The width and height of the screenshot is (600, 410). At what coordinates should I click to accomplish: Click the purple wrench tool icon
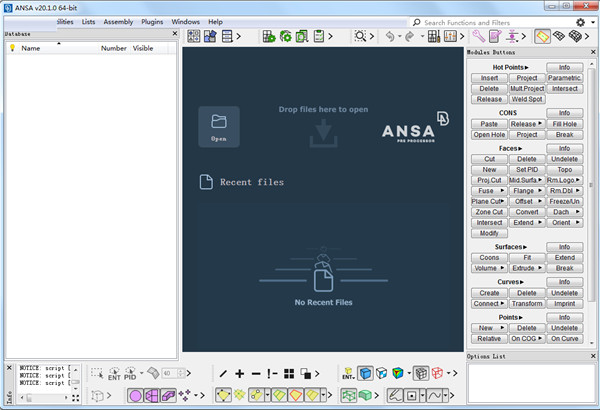[x=478, y=36]
